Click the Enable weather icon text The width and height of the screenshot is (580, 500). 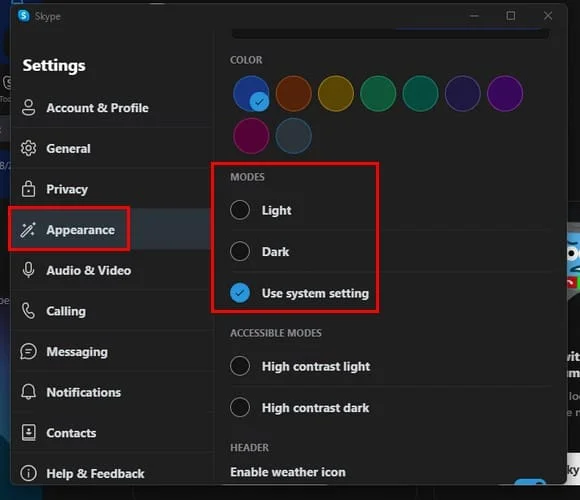[x=288, y=472]
